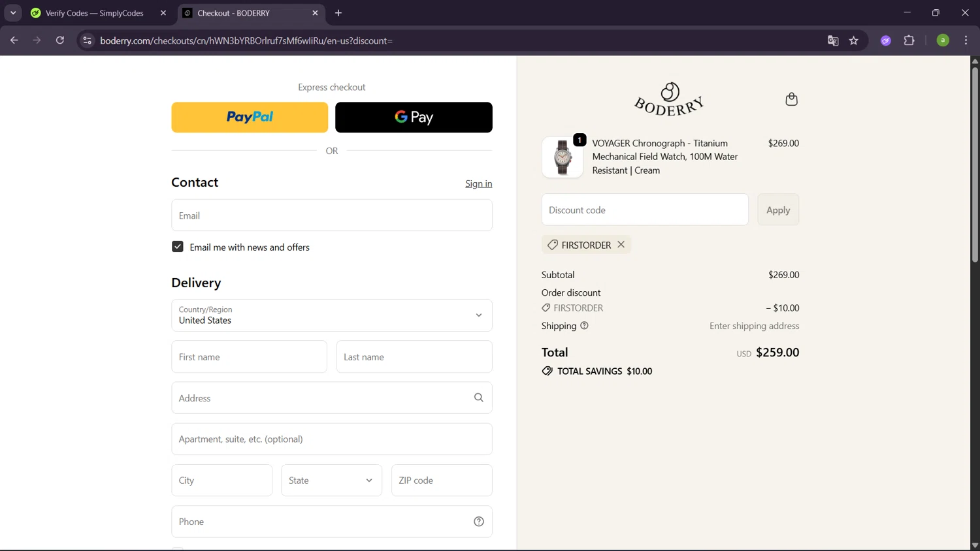Close the Checkout BODERRY tab
This screenshot has height=551, width=980.
click(x=315, y=13)
